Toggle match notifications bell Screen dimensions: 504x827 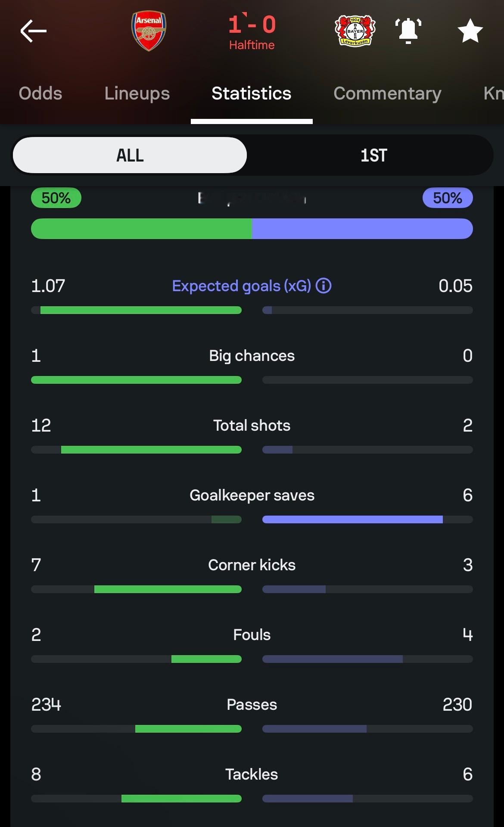pos(408,31)
